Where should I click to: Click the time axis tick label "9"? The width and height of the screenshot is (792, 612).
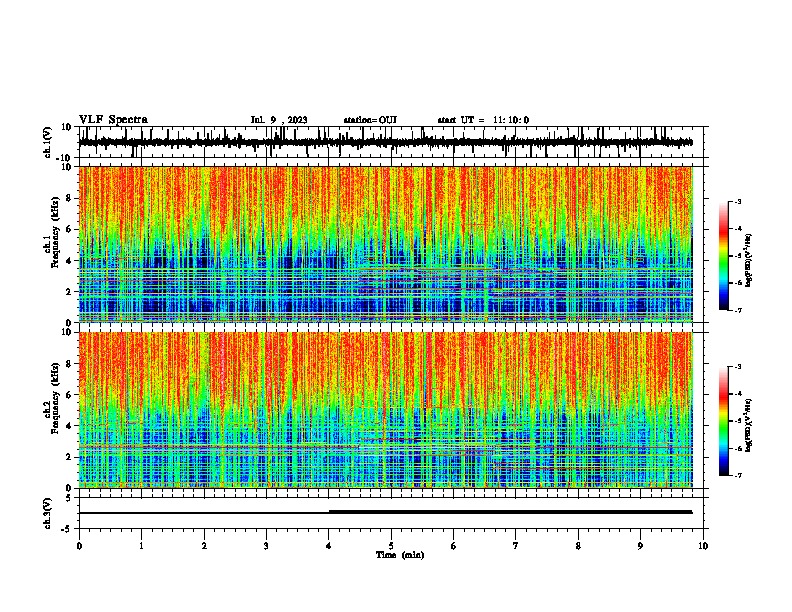tap(640, 546)
